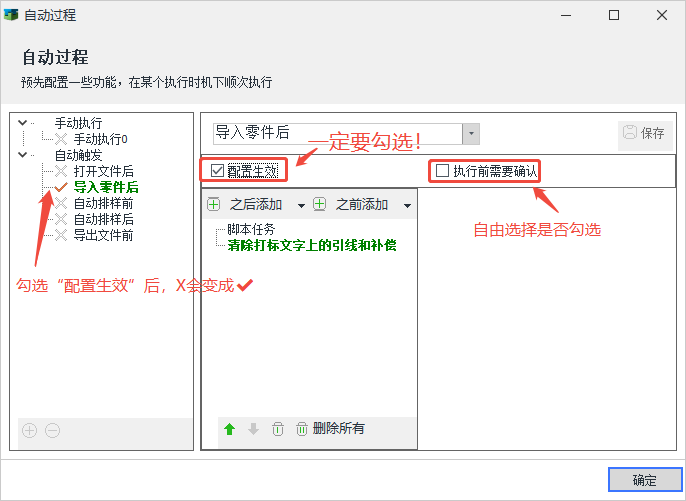
Task: Collapse the 自动触发 tree node
Action: (22, 155)
